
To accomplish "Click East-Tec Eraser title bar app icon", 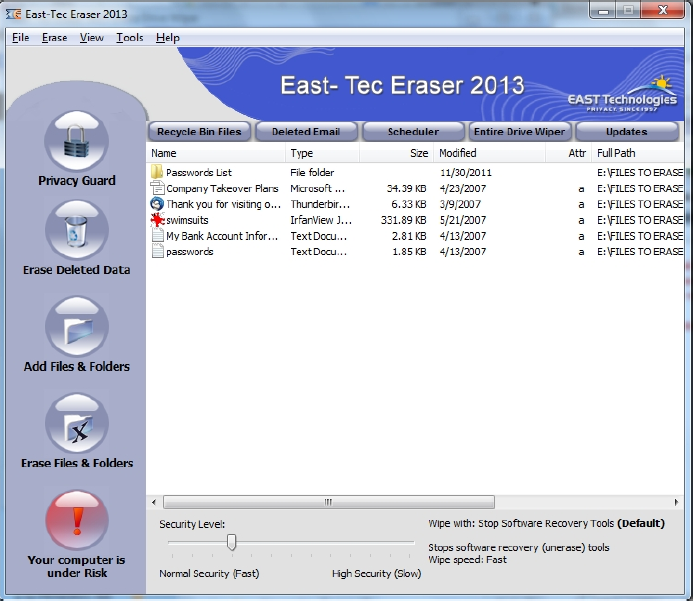I will click(13, 14).
